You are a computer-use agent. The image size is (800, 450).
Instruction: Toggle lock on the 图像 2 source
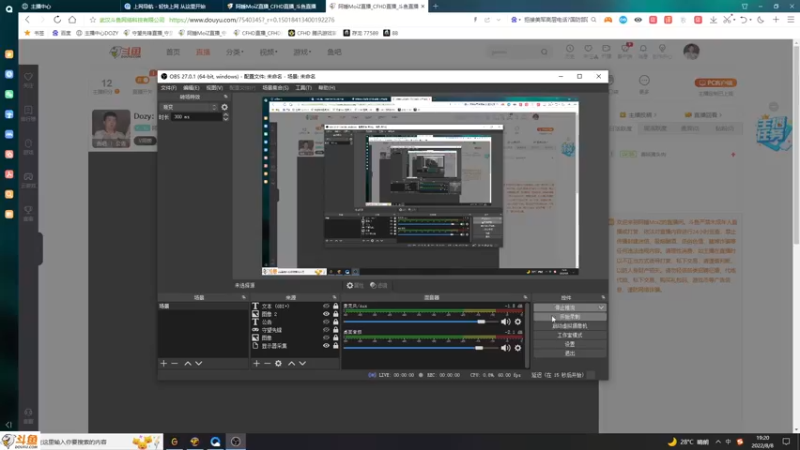coord(335,314)
